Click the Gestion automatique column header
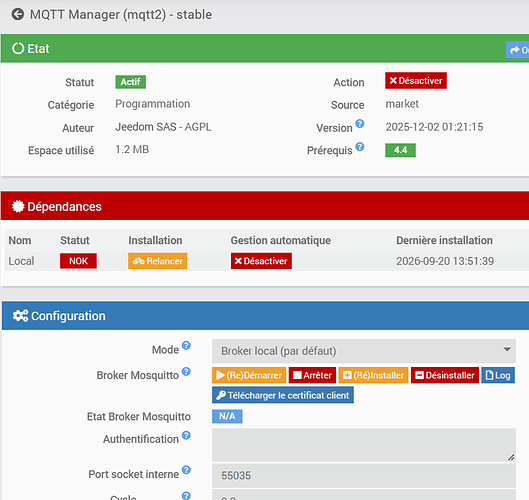The height and width of the screenshot is (500, 529). 280,241
